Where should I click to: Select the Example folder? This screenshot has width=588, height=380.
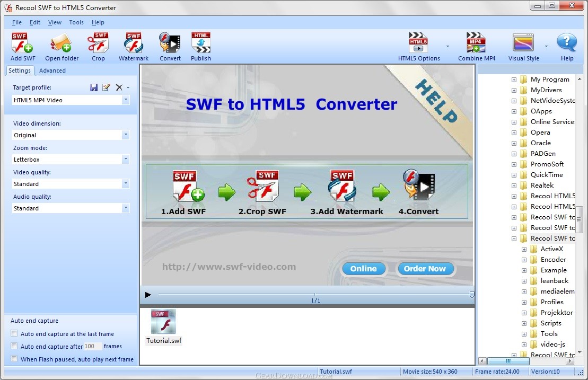point(553,270)
